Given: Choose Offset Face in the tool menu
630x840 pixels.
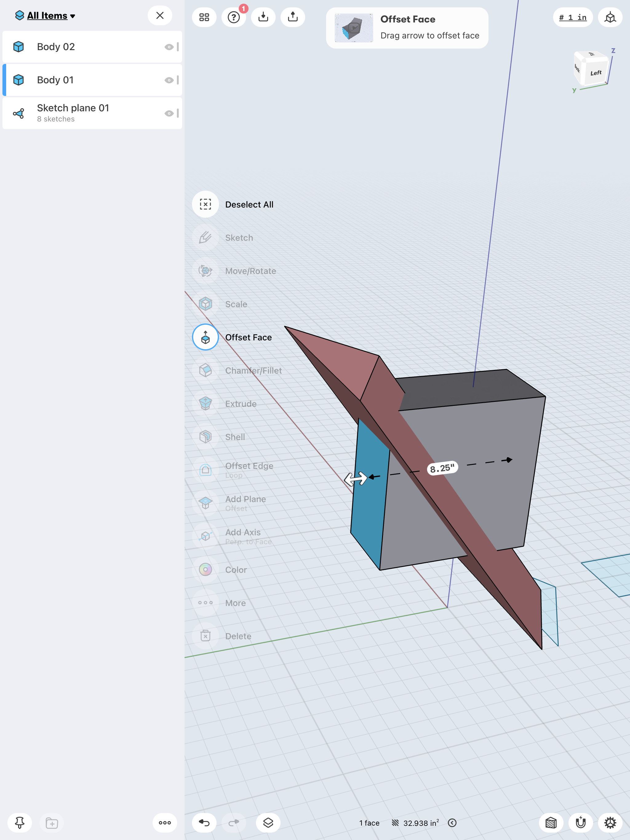Looking at the screenshot, I should pyautogui.click(x=205, y=337).
